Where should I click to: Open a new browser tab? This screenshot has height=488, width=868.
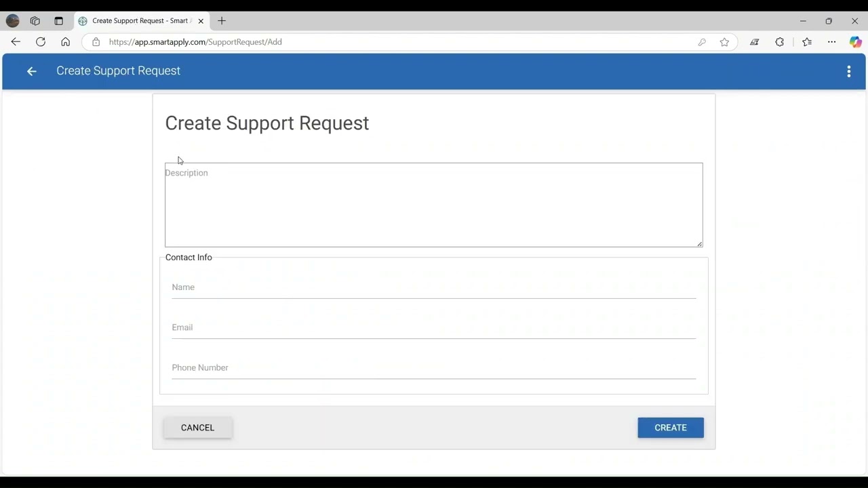point(222,21)
